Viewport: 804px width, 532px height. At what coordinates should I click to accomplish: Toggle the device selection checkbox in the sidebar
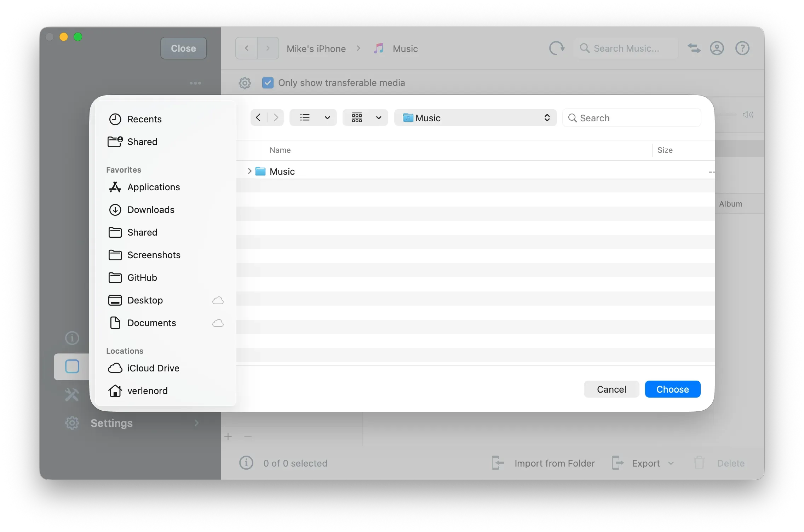coord(72,366)
